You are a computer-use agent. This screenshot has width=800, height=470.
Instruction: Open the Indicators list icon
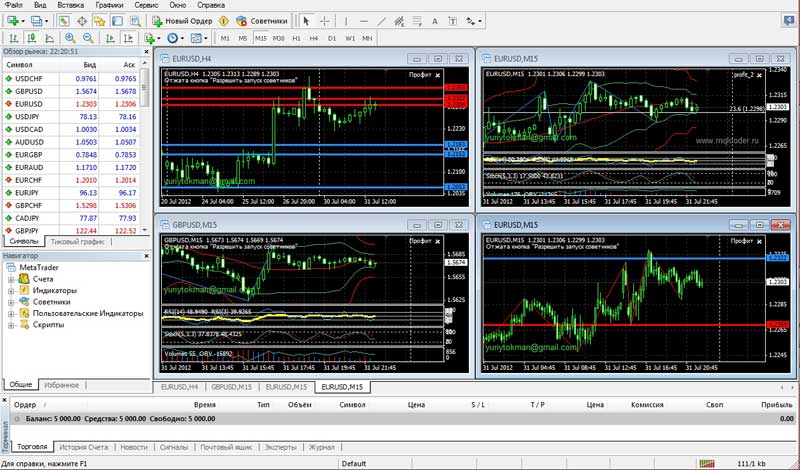pyautogui.click(x=149, y=38)
